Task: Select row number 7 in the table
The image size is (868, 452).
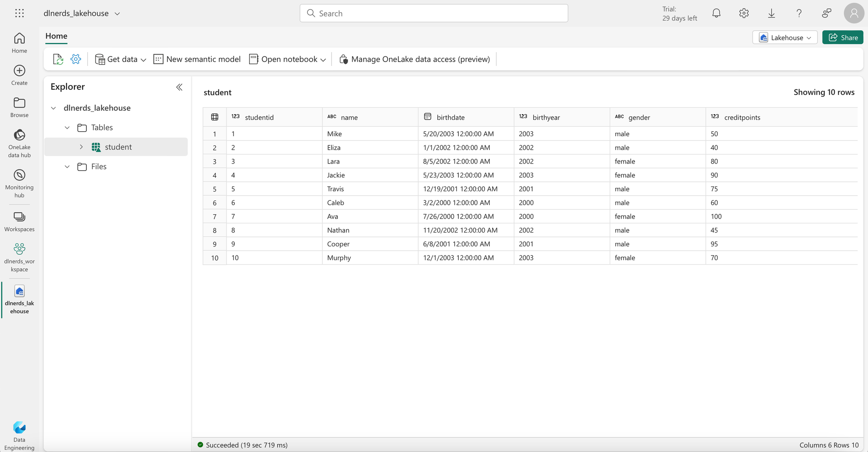Action: point(214,216)
